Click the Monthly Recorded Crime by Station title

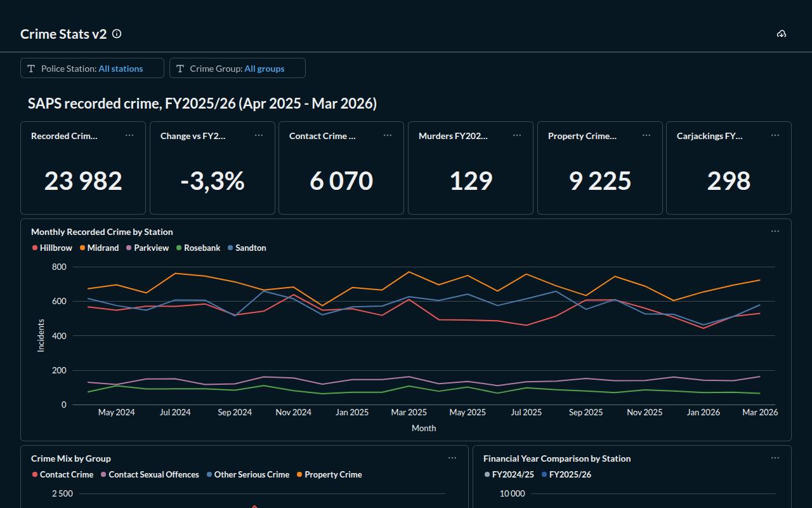102,232
